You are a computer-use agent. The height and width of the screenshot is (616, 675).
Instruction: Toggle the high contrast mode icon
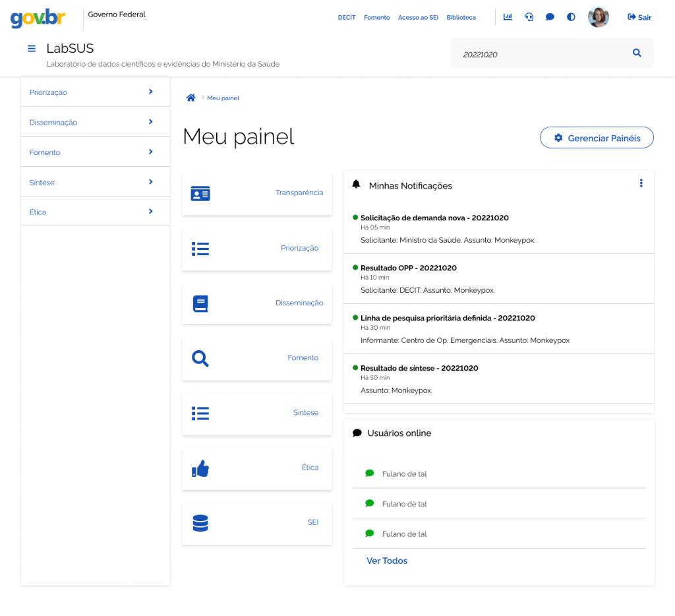[571, 17]
